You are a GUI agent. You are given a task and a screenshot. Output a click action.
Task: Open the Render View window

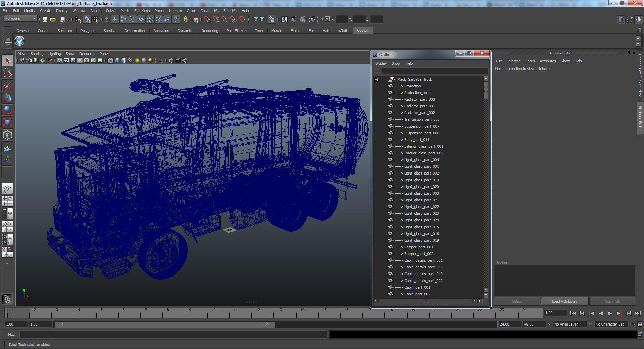click(284, 19)
